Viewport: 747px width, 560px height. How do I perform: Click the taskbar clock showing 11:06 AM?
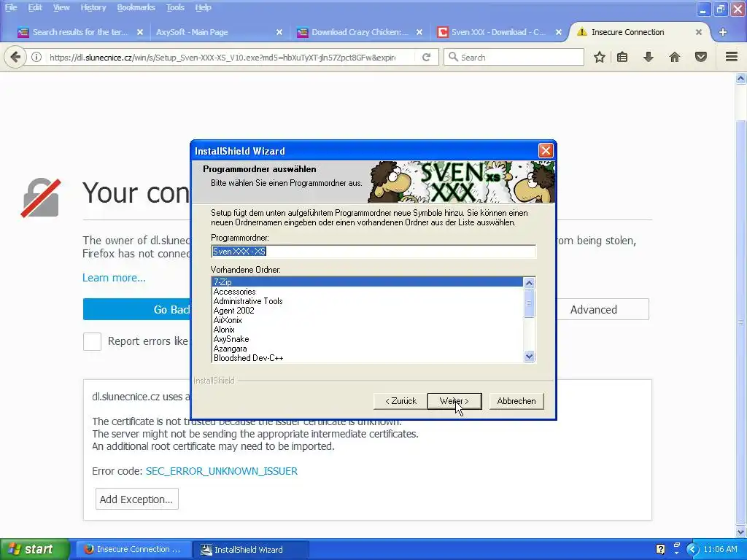click(720, 549)
